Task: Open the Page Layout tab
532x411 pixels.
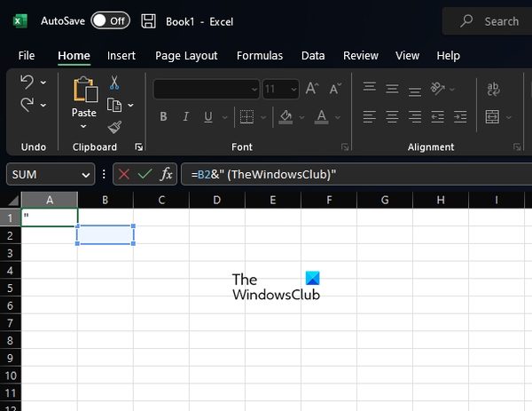Action: (186, 55)
